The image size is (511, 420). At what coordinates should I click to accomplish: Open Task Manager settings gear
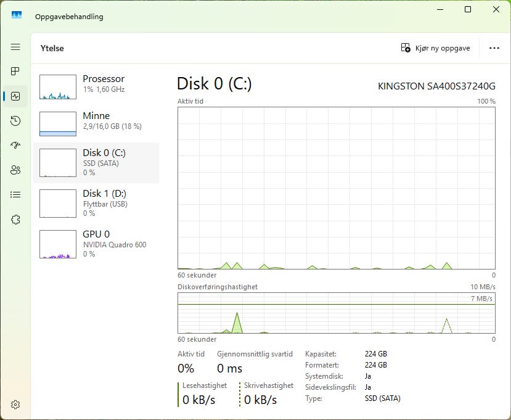[15, 405]
